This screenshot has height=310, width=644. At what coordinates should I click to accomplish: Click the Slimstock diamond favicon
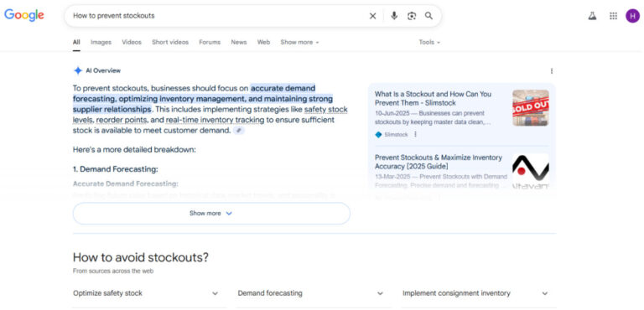point(378,134)
